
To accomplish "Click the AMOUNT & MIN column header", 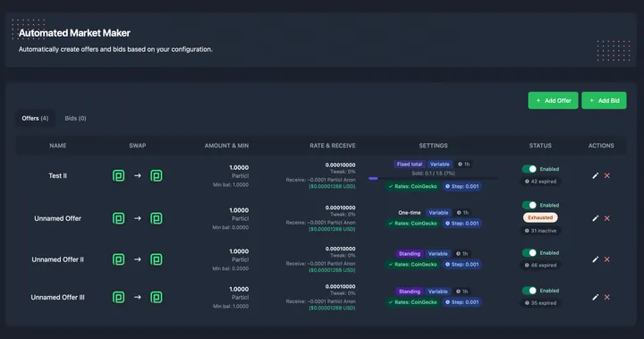I will point(226,146).
